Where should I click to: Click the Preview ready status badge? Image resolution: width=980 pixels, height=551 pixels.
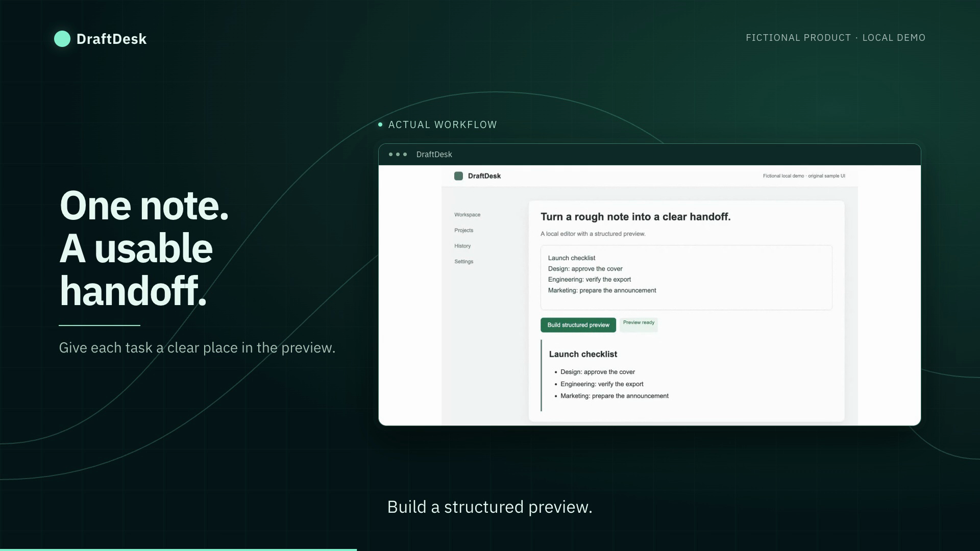coord(639,324)
